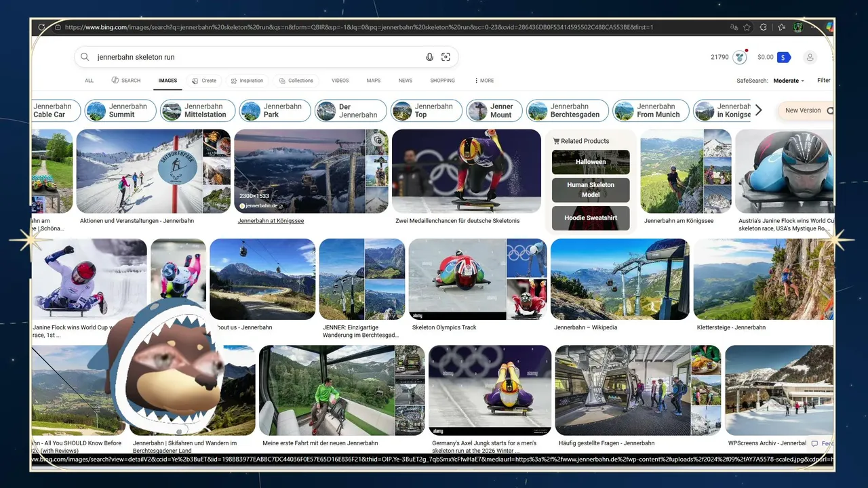868x488 pixels.
Task: Switch to the MAPS tab
Action: [374, 81]
